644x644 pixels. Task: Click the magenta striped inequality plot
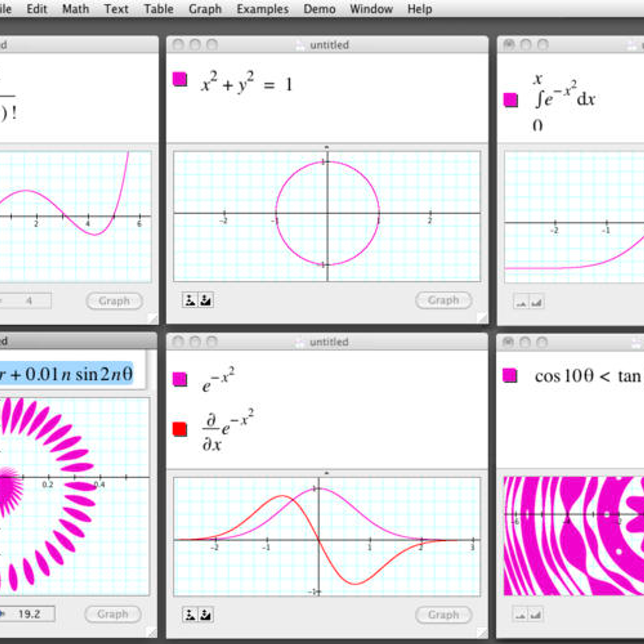click(x=574, y=536)
